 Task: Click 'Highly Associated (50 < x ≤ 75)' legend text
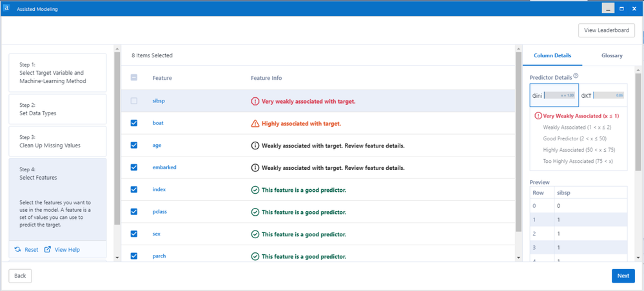tap(579, 150)
